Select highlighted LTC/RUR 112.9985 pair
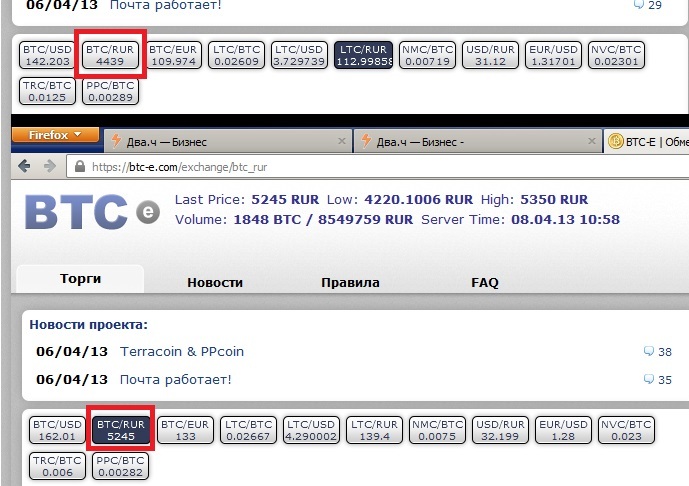Screen dimensions: 689x486 [363, 55]
